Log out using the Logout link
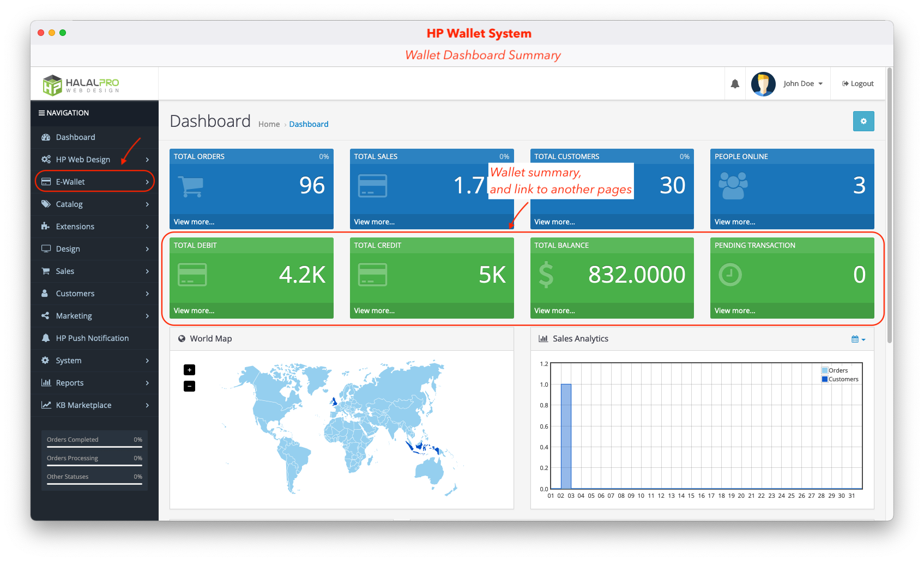 pos(857,84)
